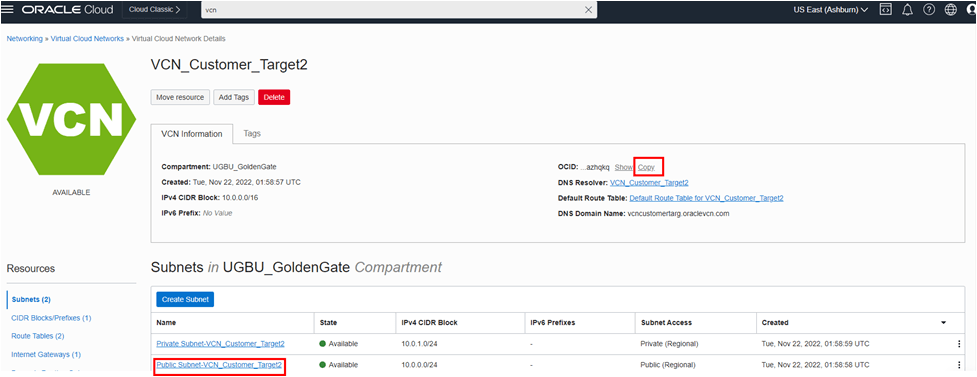Image resolution: width=977 pixels, height=377 pixels.
Task: Open Default Route Table for VCN_Customer_Target2 link
Action: click(707, 198)
